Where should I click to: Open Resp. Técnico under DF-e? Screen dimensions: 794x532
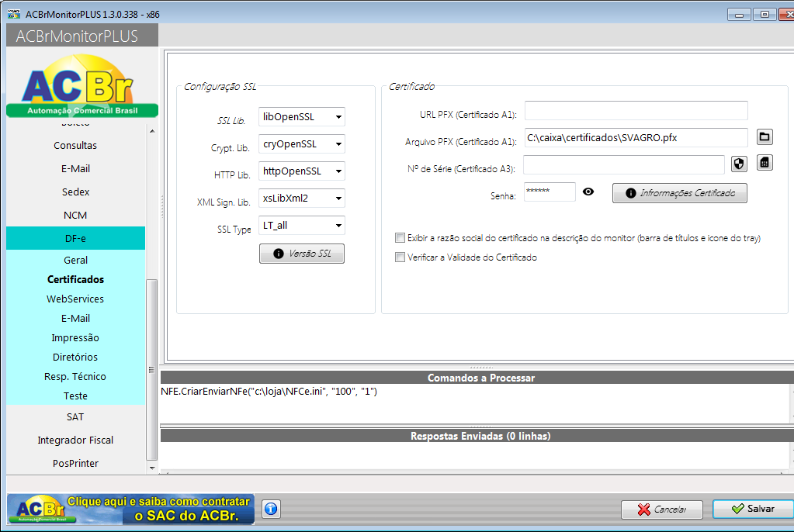75,377
